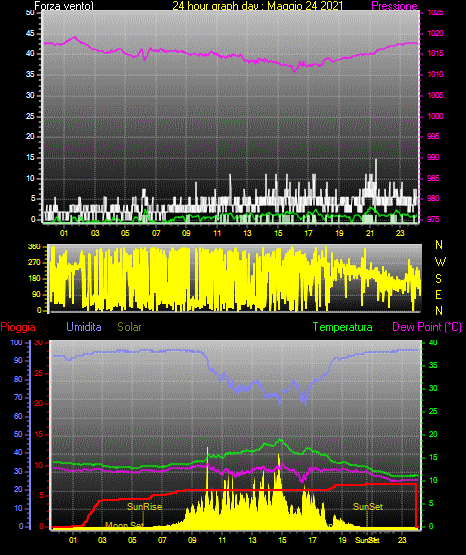
Task: Click the red '25' rain axis value
Action: [x=39, y=373]
